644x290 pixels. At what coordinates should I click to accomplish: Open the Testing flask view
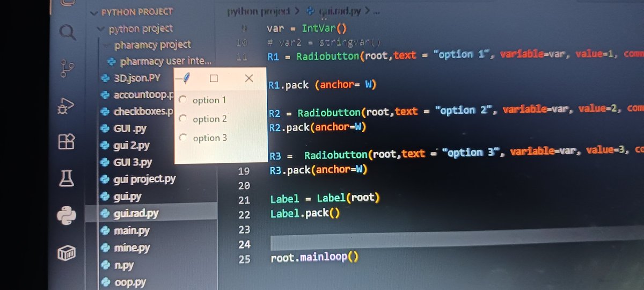pyautogui.click(x=66, y=178)
